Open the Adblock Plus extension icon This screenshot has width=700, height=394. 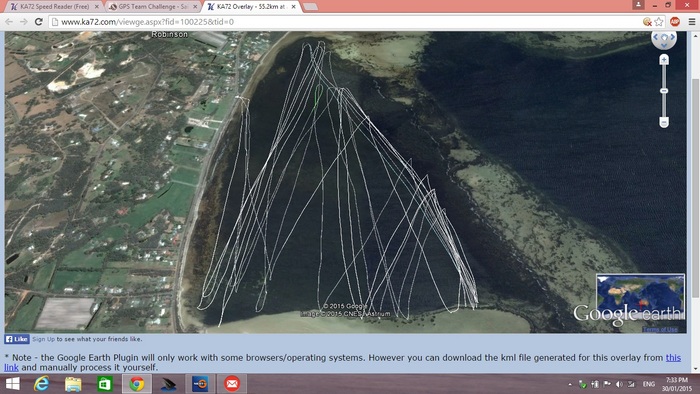tap(675, 21)
